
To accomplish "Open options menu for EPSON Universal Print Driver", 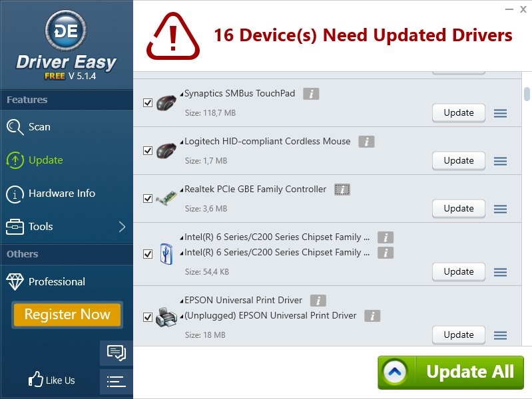I will [500, 335].
